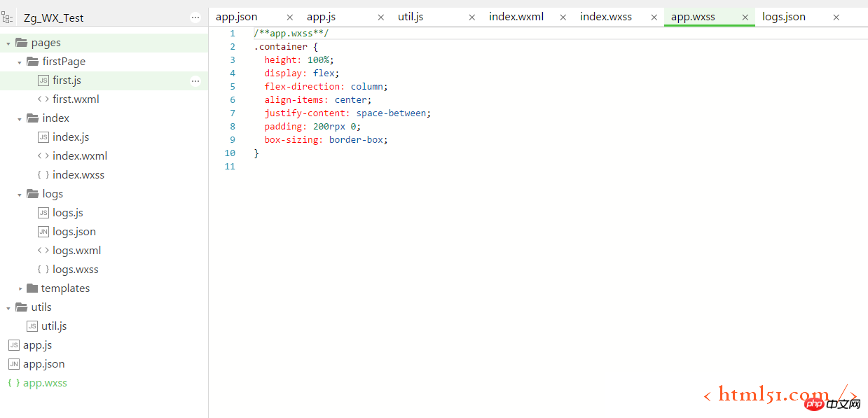Collapse the firstPage folder
Image resolution: width=868 pixels, height=418 pixels.
point(20,62)
